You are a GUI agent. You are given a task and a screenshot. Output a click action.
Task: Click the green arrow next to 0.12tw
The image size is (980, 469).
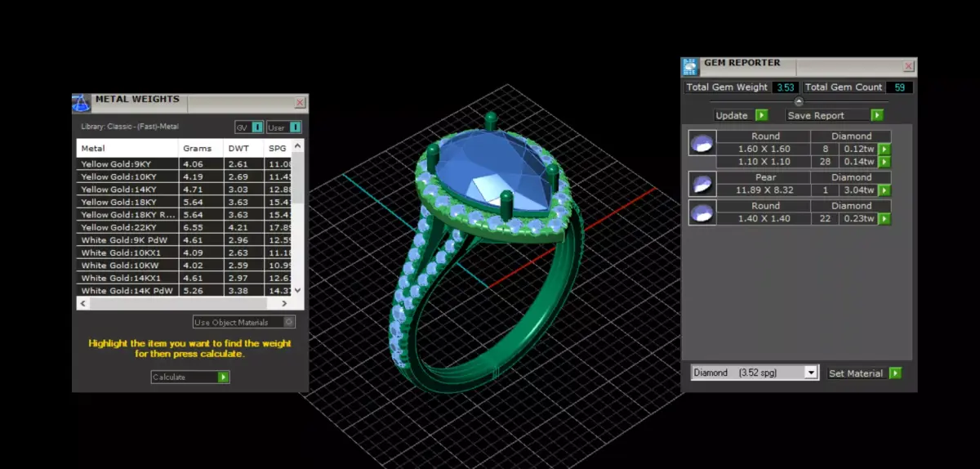point(884,150)
